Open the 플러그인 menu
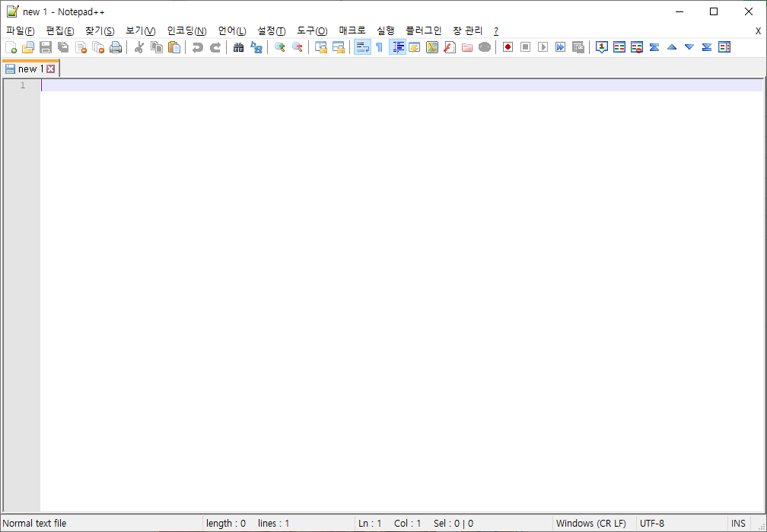 [x=424, y=31]
